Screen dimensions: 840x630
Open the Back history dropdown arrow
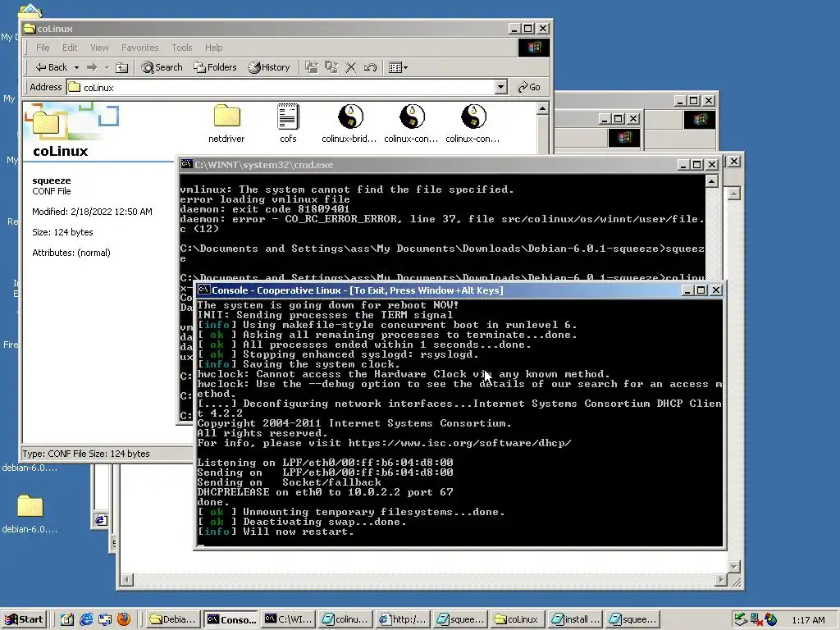click(x=76, y=67)
